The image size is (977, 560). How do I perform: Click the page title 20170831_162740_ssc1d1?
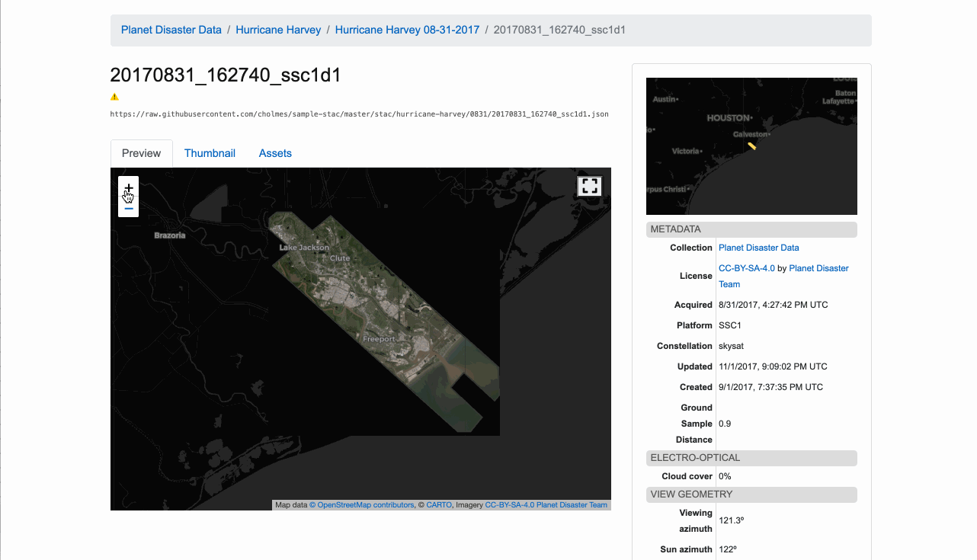coord(226,75)
